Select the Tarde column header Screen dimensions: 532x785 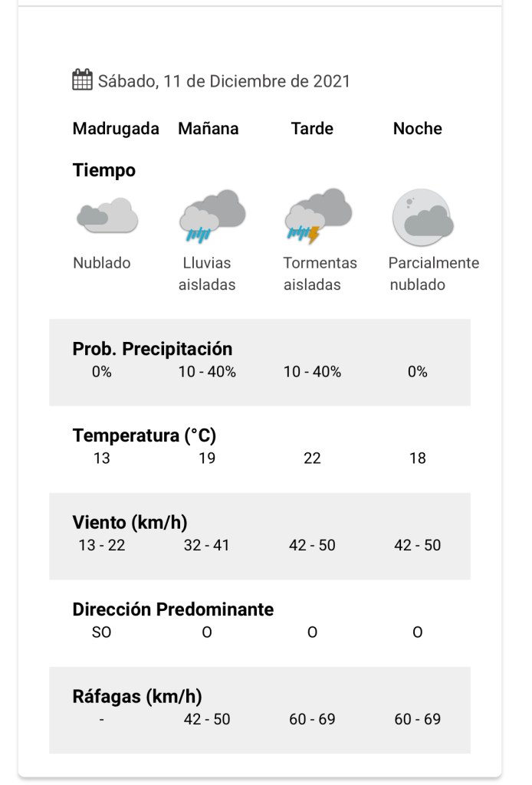click(312, 129)
